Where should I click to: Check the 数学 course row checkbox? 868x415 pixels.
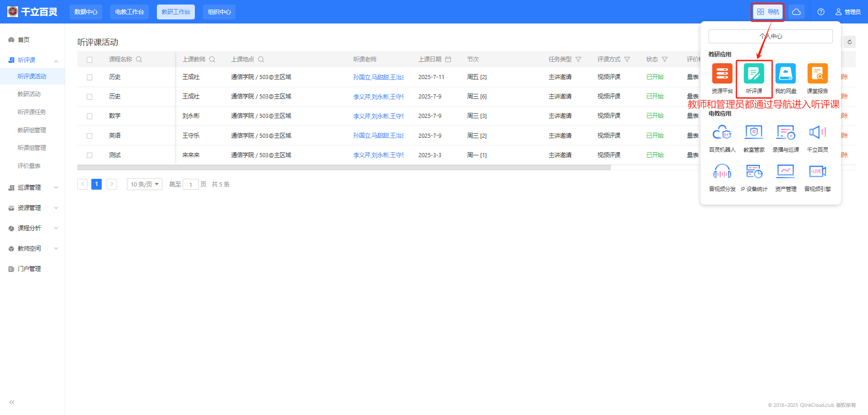click(90, 116)
